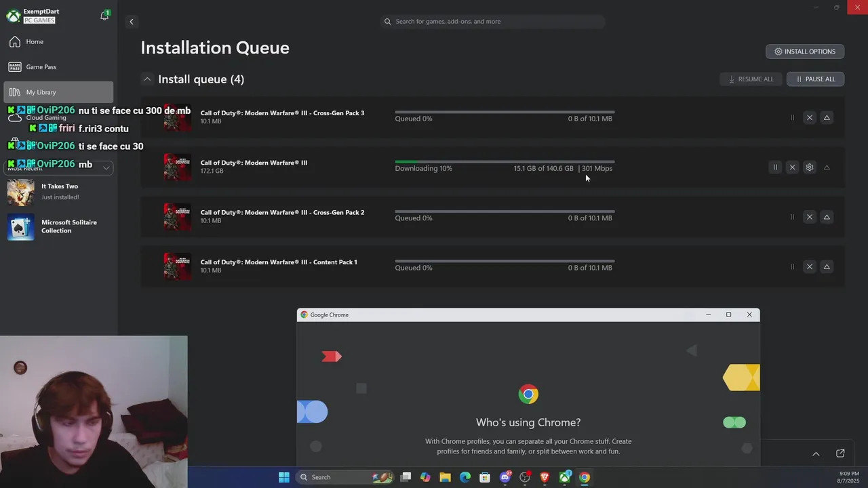The height and width of the screenshot is (488, 868).
Task: Open Install Options
Action: point(805,52)
